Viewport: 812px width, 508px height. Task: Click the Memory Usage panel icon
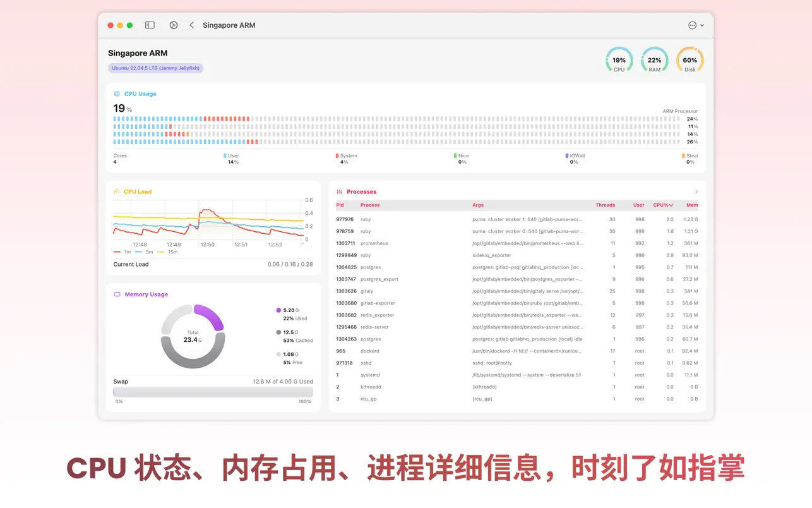coord(117,294)
